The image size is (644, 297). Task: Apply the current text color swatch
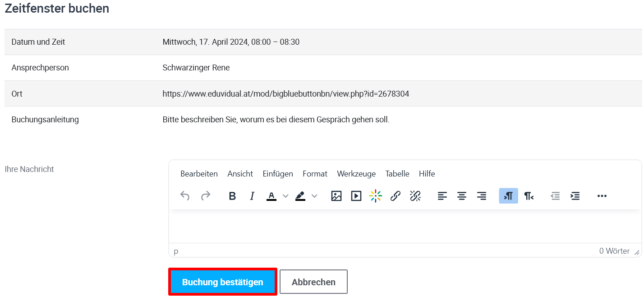point(271,196)
